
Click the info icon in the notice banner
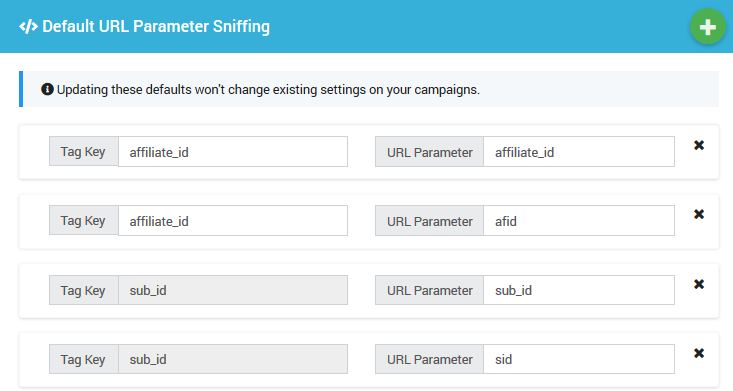pyautogui.click(x=47, y=89)
